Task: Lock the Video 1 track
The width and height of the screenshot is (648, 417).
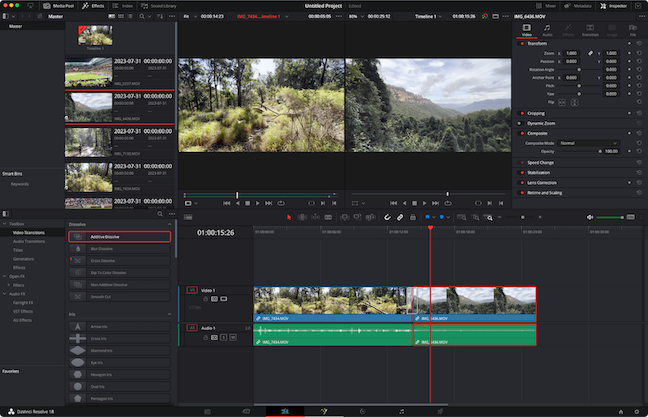Action: point(207,300)
